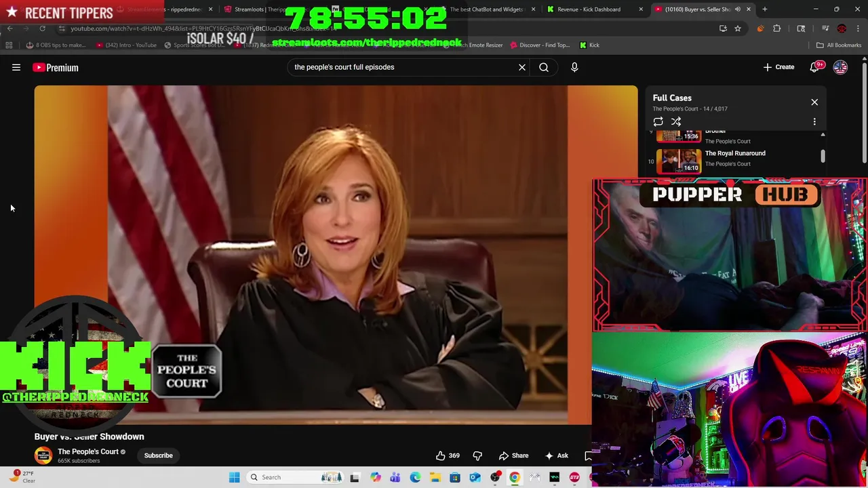Bookmark this page with star icon

coord(738,28)
